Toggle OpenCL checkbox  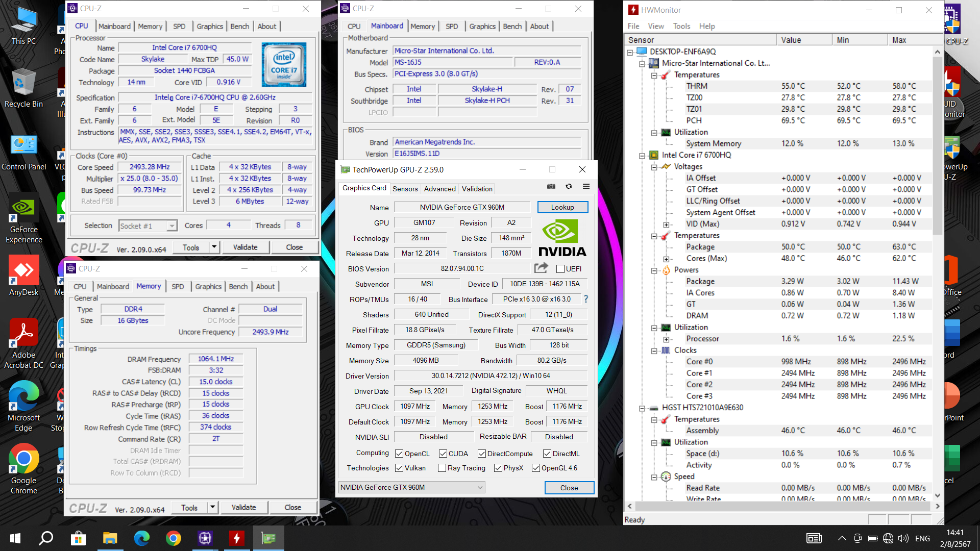tap(399, 454)
